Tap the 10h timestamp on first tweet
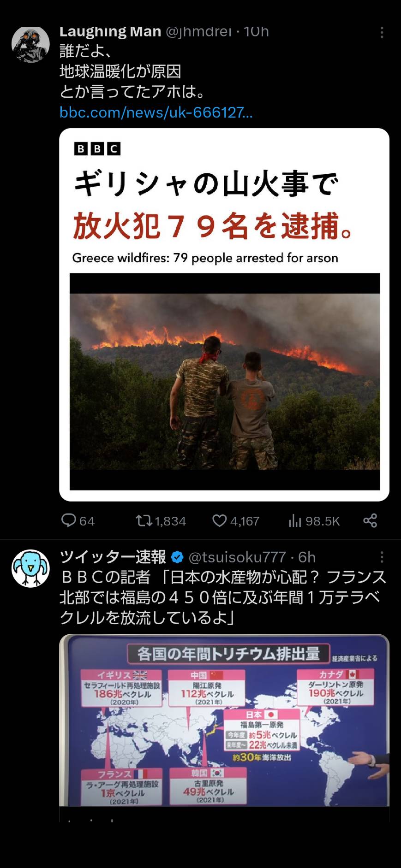 tap(256, 31)
